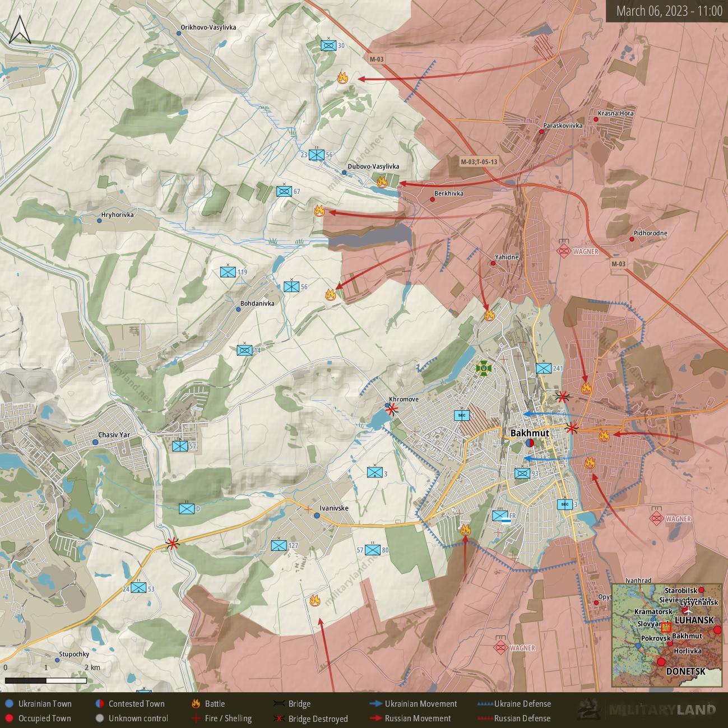Viewport: 728px width, 728px height.
Task: Click the unit 127 marker below Ivanivske
Action: pos(279,545)
